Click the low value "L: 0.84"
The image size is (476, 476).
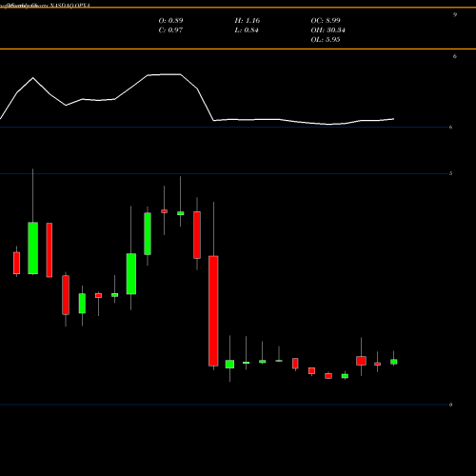pos(247,30)
